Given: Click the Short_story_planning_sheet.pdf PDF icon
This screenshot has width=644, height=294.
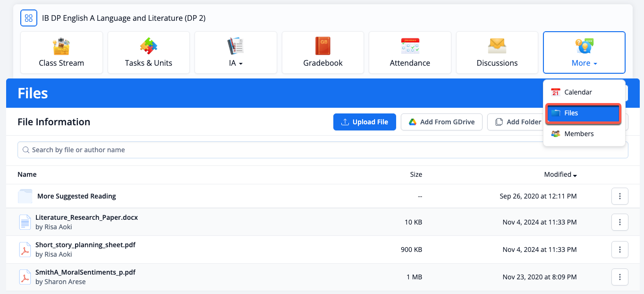Looking at the screenshot, I should (25, 250).
